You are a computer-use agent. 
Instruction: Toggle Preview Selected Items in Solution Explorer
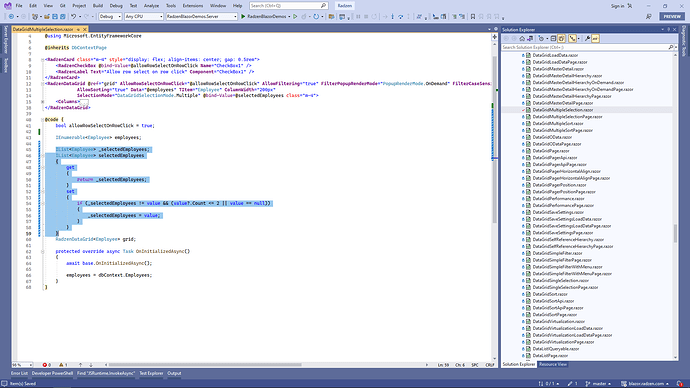595,39
